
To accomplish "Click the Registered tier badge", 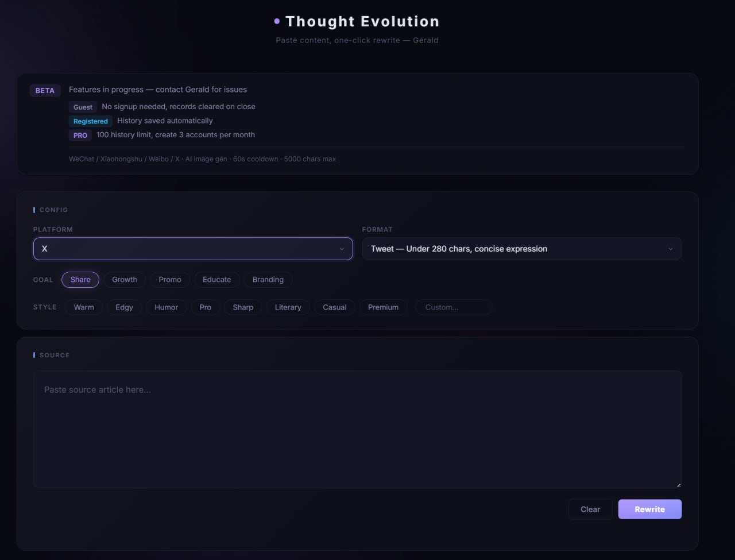I will click(90, 121).
